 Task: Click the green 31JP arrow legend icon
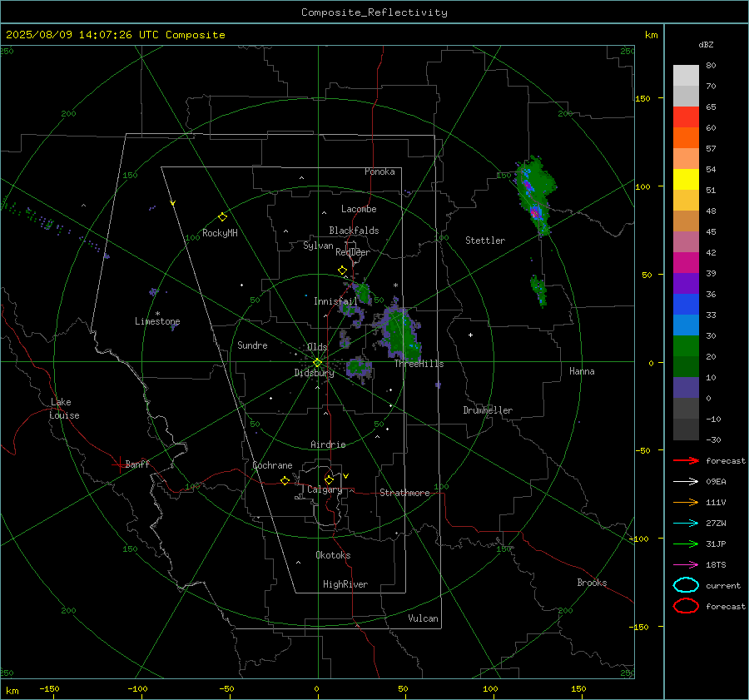pos(686,544)
